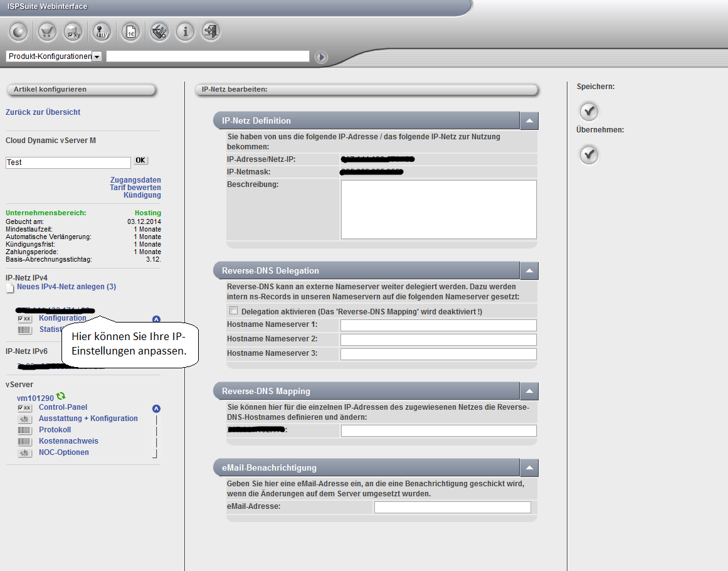Click the logout door icon

click(211, 32)
